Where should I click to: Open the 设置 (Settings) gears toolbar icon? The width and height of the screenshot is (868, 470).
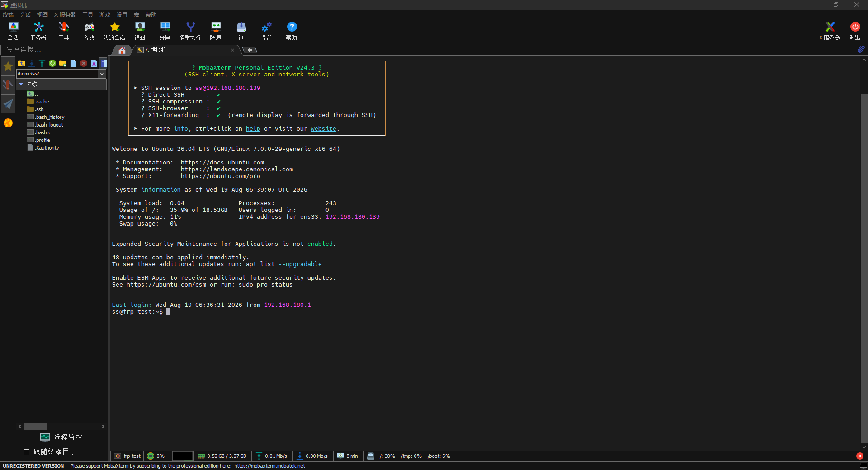266,31
